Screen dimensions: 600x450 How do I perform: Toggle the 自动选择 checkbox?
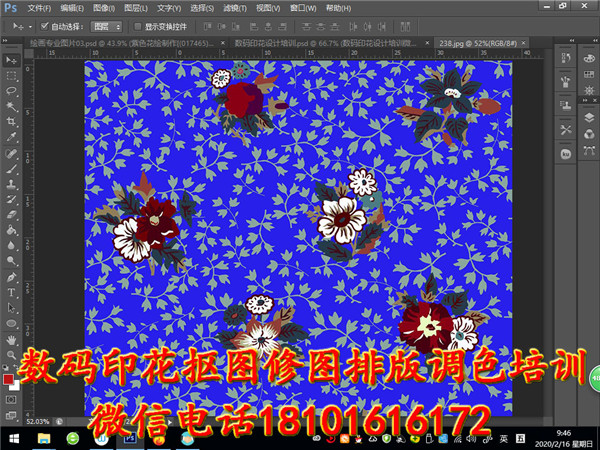coord(43,26)
